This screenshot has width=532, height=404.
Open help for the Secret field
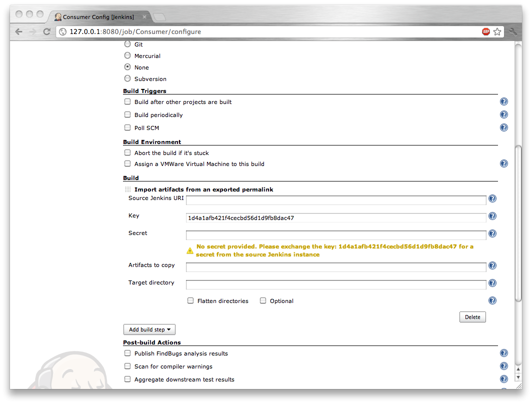(492, 233)
